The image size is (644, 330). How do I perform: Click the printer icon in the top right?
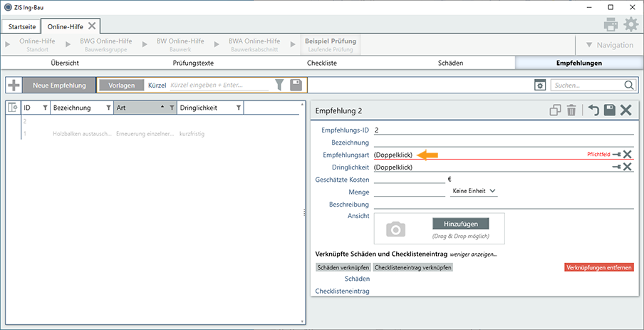(611, 25)
